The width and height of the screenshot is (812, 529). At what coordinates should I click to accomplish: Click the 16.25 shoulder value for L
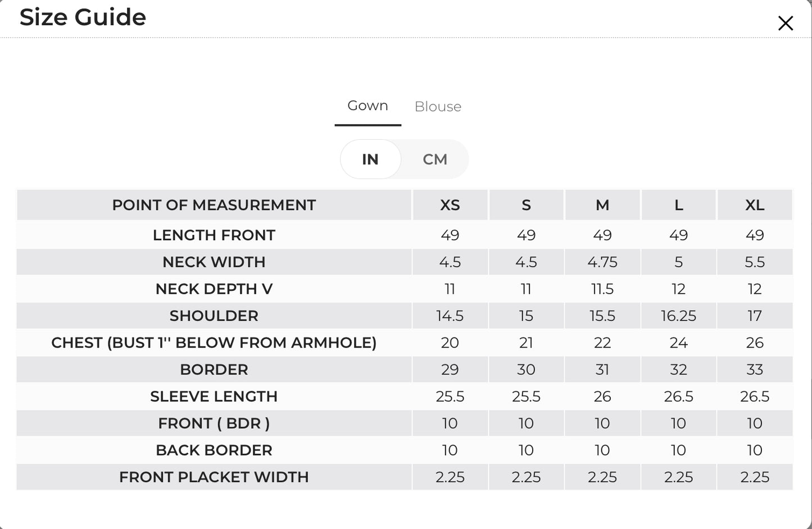(x=678, y=316)
